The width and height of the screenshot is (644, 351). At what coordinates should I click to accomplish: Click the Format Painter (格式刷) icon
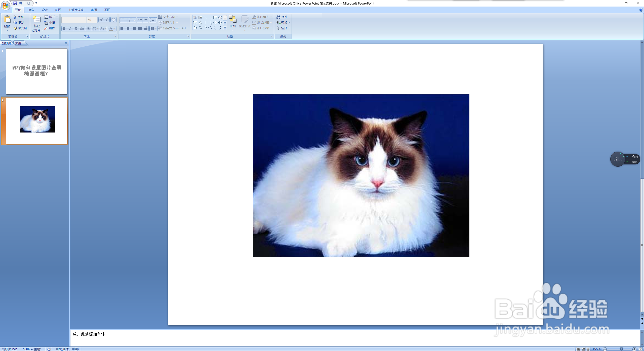point(16,28)
